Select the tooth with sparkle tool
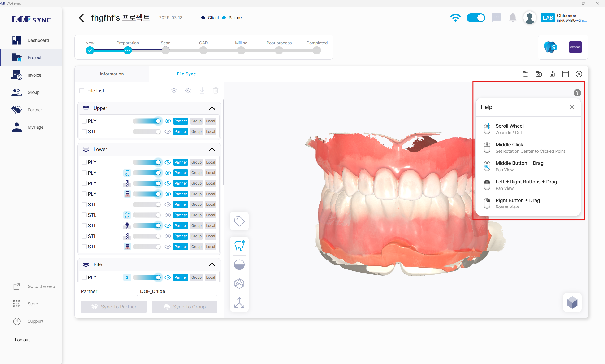The image size is (605, 364). [239, 246]
